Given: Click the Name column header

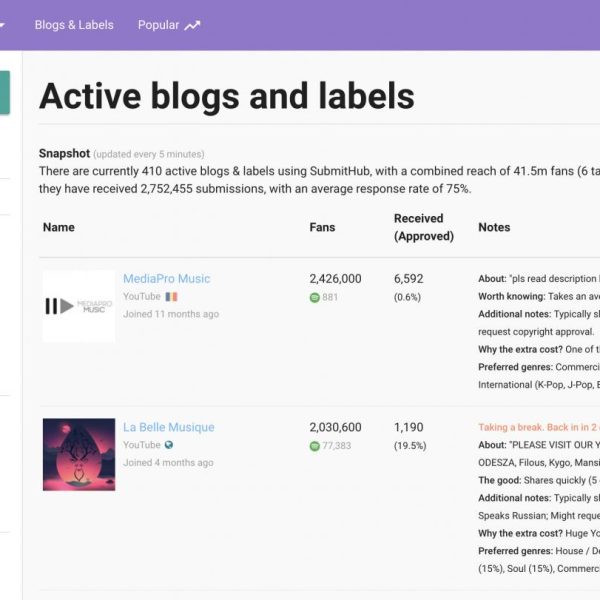Looking at the screenshot, I should click(x=59, y=227).
